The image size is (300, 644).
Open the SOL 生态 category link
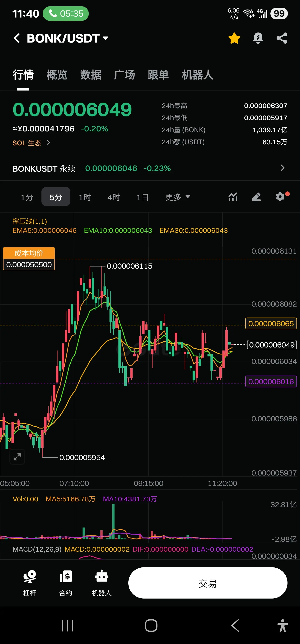(31, 143)
